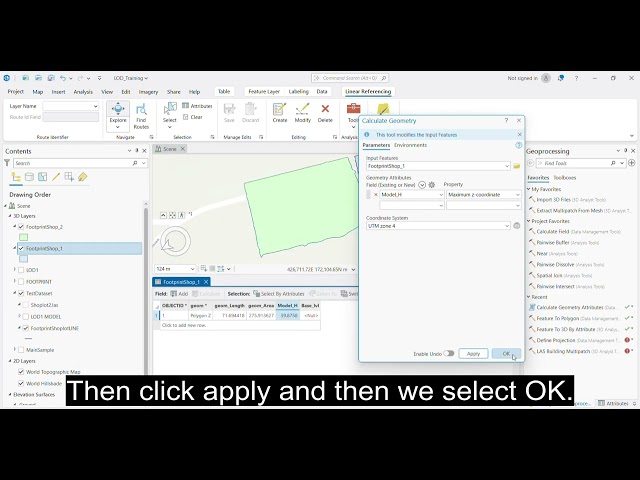Image resolution: width=640 pixels, height=480 pixels.
Task: Switch Contents to List By Snapping
Action: point(69,177)
